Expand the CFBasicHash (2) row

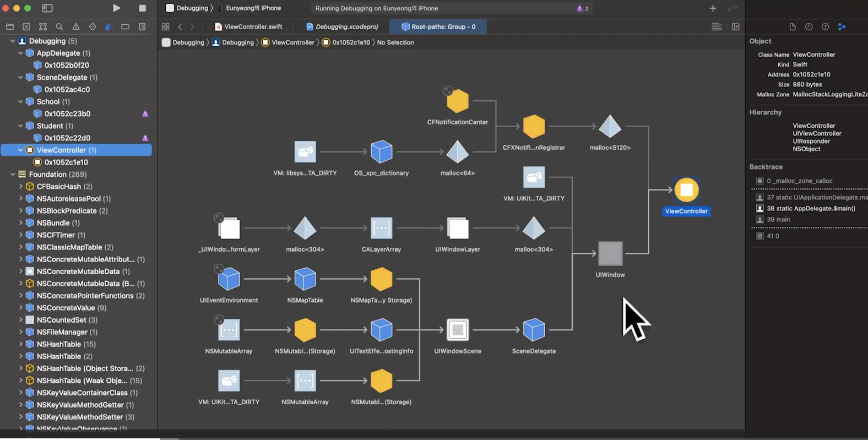click(x=20, y=186)
